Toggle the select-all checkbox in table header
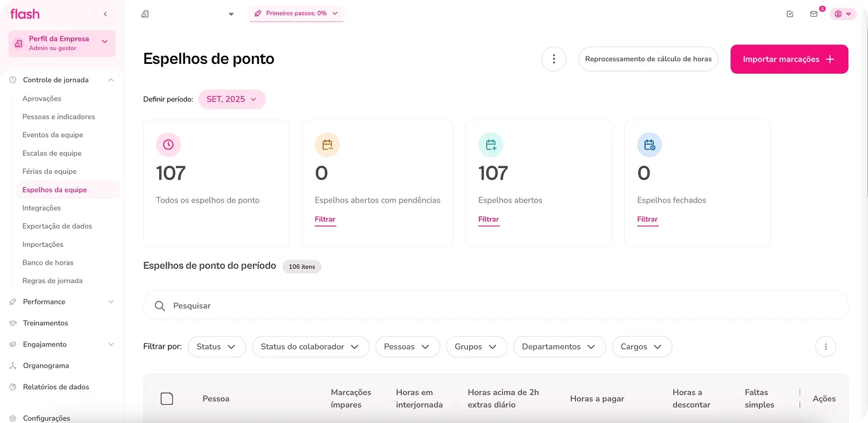The width and height of the screenshot is (868, 423). click(x=167, y=398)
